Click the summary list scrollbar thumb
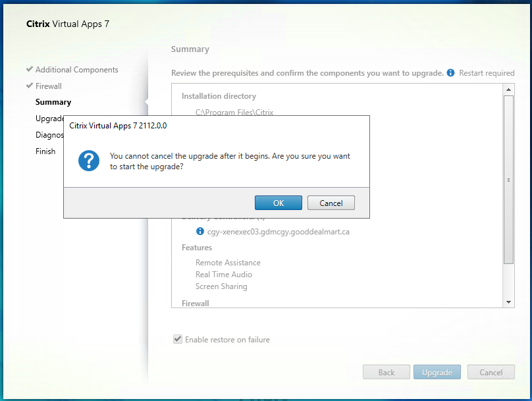This screenshot has width=532, height=401. tap(508, 180)
